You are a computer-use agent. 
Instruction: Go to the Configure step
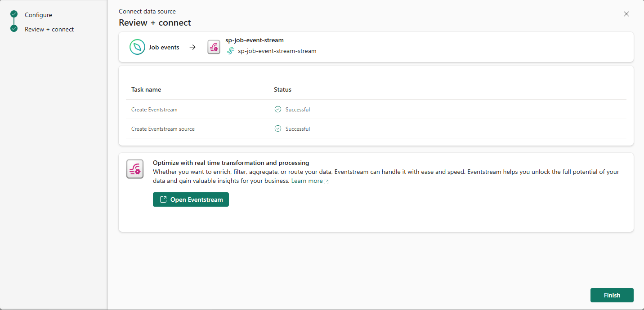(x=38, y=15)
